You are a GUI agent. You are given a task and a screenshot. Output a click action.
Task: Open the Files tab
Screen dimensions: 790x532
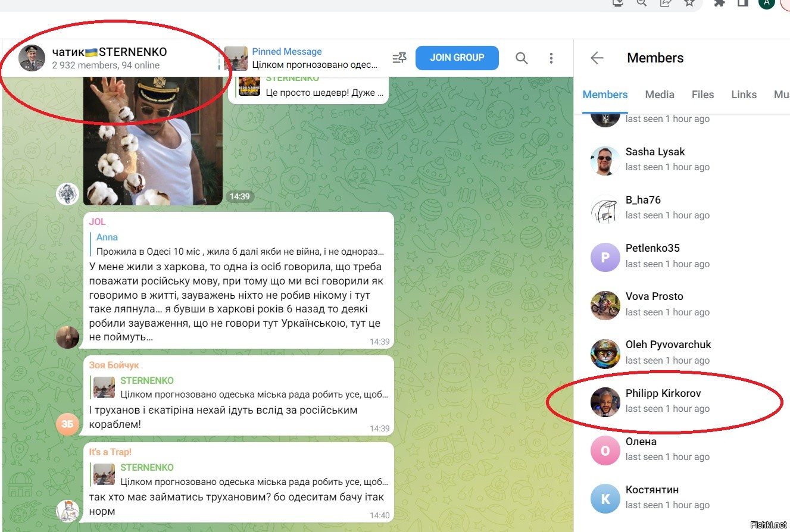[702, 95]
